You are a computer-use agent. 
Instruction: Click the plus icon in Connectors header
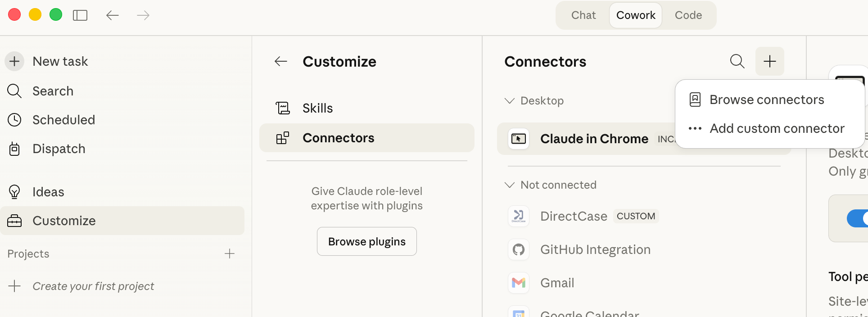[769, 61]
